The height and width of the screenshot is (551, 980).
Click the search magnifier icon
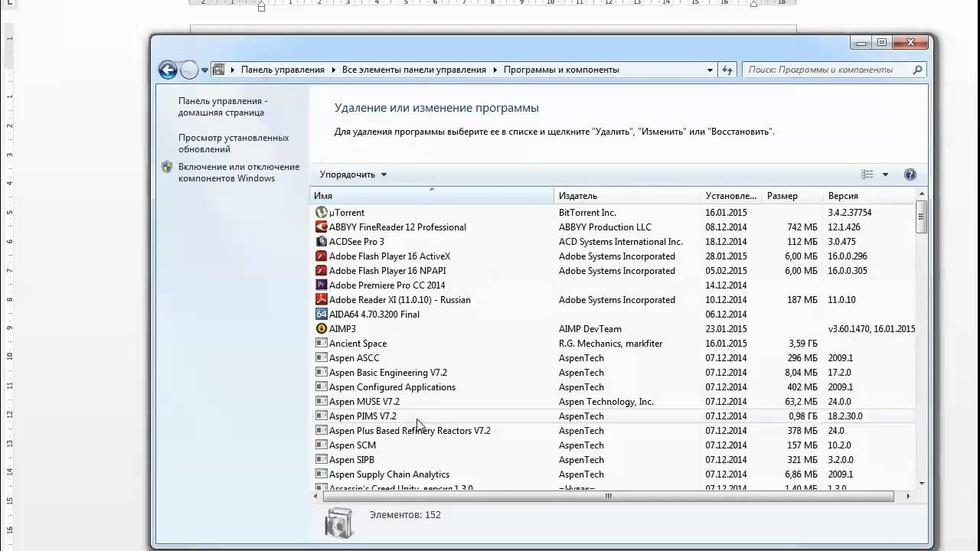[917, 70]
